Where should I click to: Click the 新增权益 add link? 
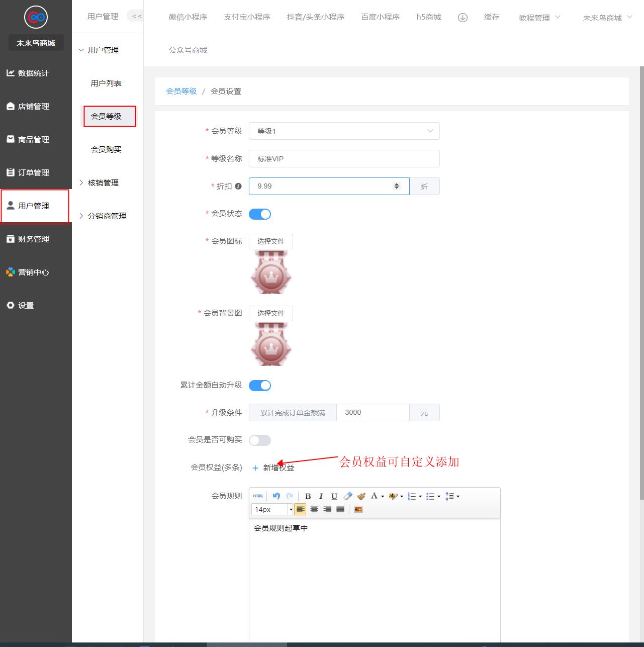pos(273,468)
